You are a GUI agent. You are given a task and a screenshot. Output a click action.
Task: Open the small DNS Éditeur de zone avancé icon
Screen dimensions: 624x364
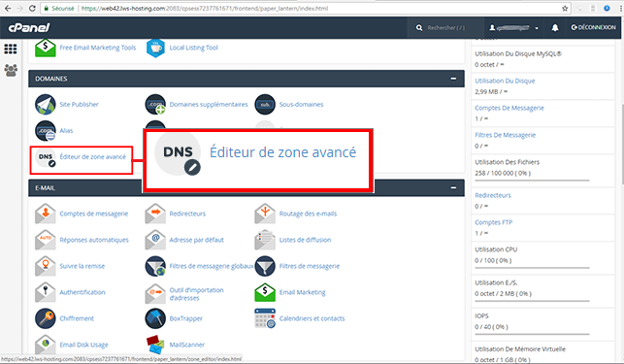[46, 157]
